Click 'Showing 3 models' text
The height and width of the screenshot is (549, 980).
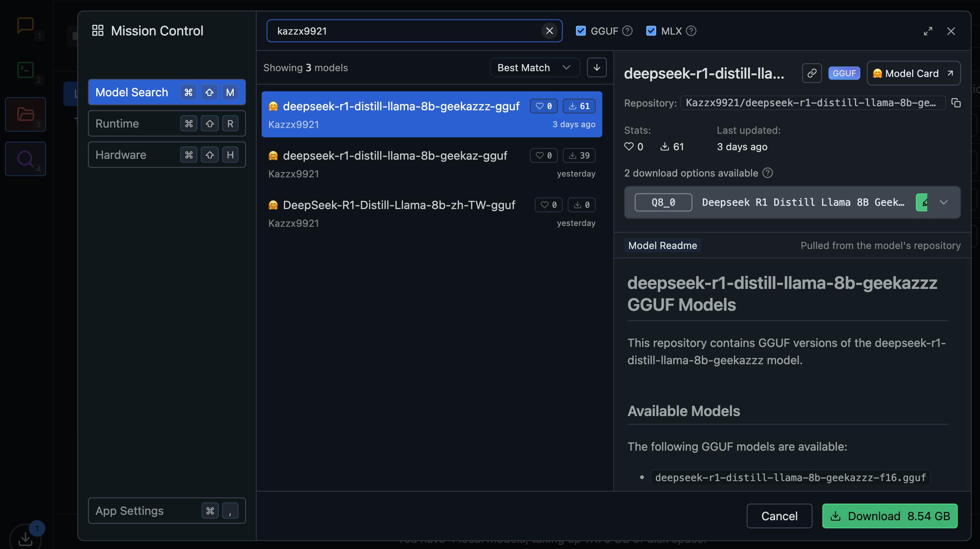(306, 68)
